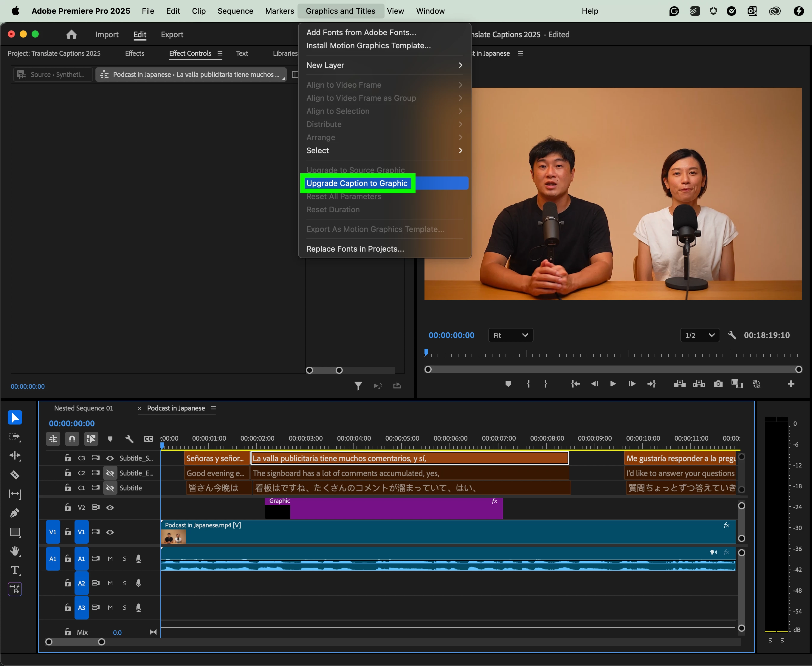The image size is (812, 666).
Task: Open timeline wrench display settings
Action: [129, 439]
